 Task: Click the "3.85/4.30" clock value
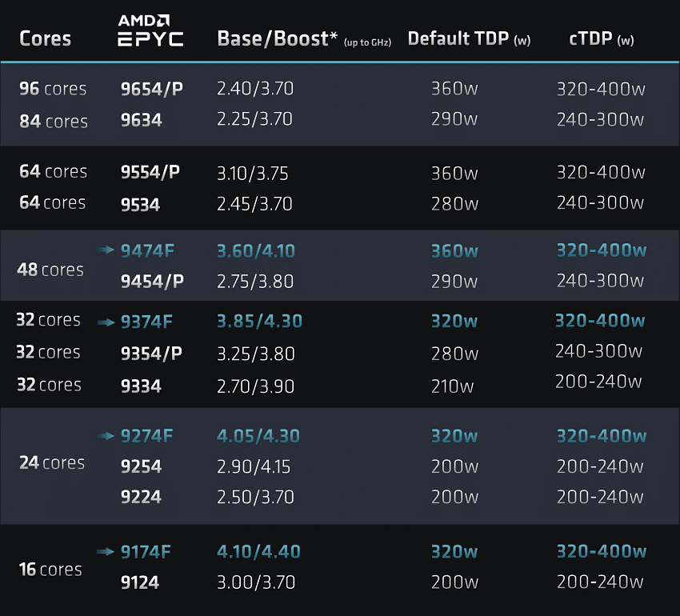pyautogui.click(x=260, y=321)
